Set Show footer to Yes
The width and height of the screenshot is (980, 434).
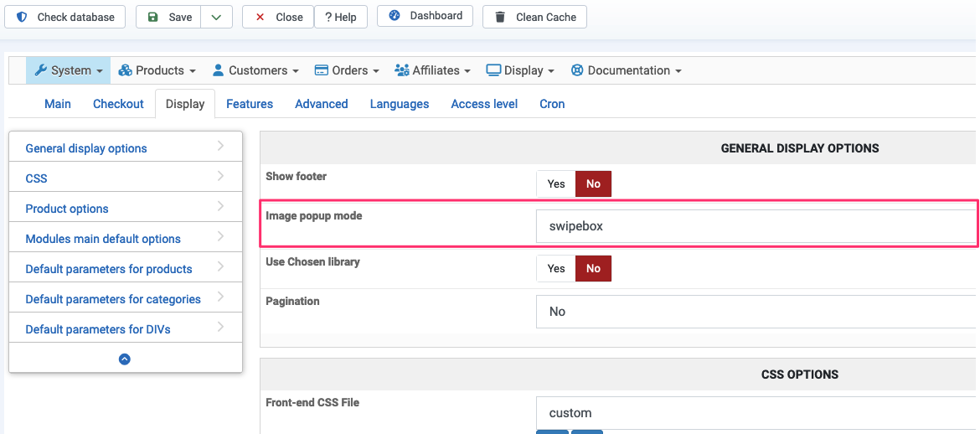[556, 184]
